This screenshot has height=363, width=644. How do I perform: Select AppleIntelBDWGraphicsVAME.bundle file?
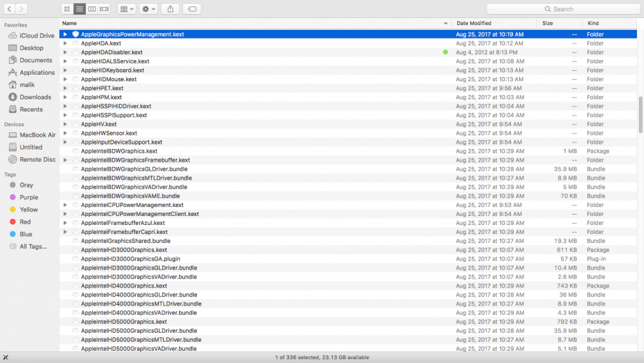(348, 196)
